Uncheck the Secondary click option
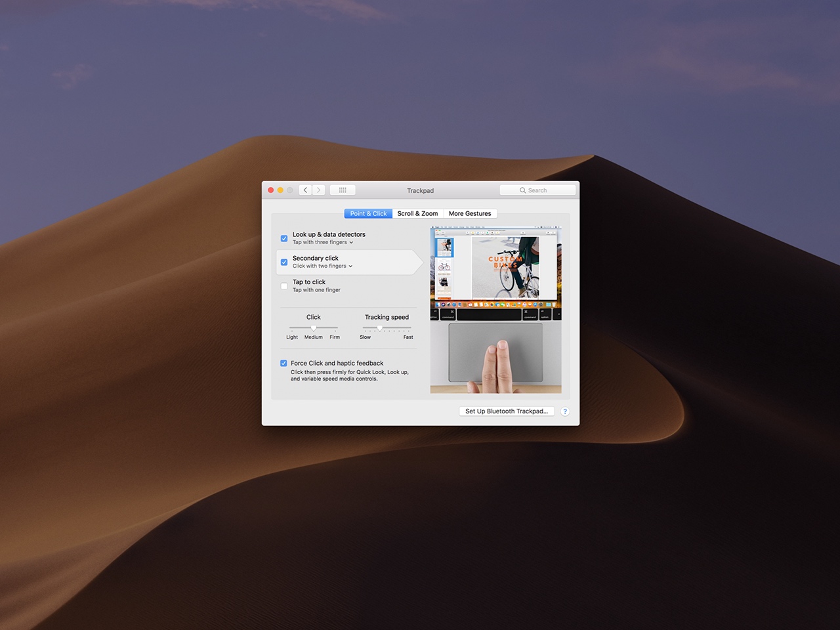This screenshot has height=630, width=840. tap(283, 262)
